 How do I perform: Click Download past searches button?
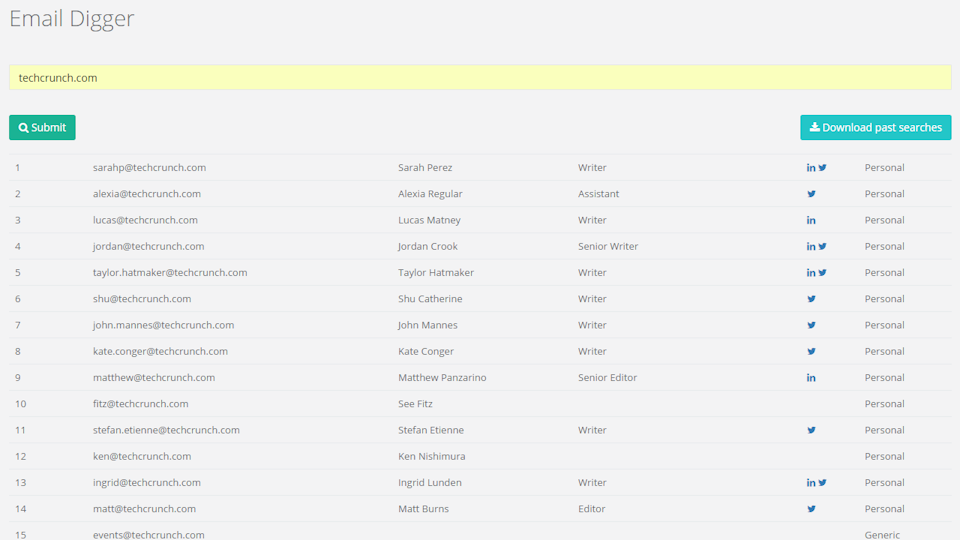click(875, 128)
